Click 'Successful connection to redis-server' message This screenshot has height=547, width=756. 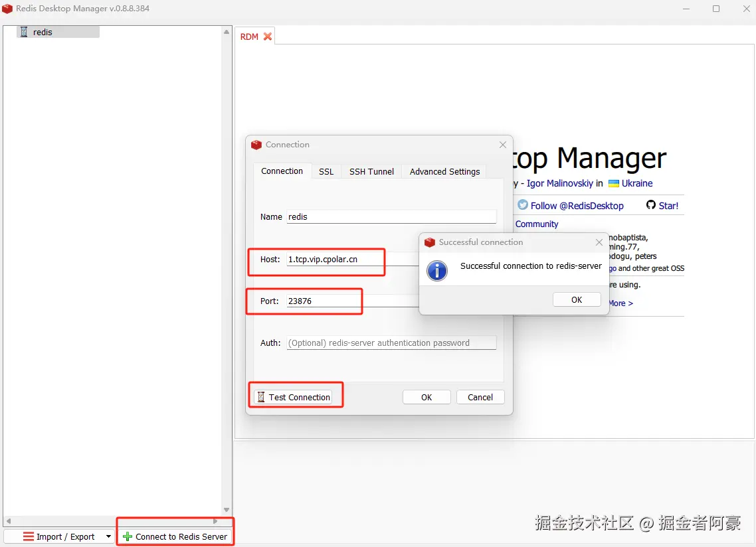(x=531, y=266)
